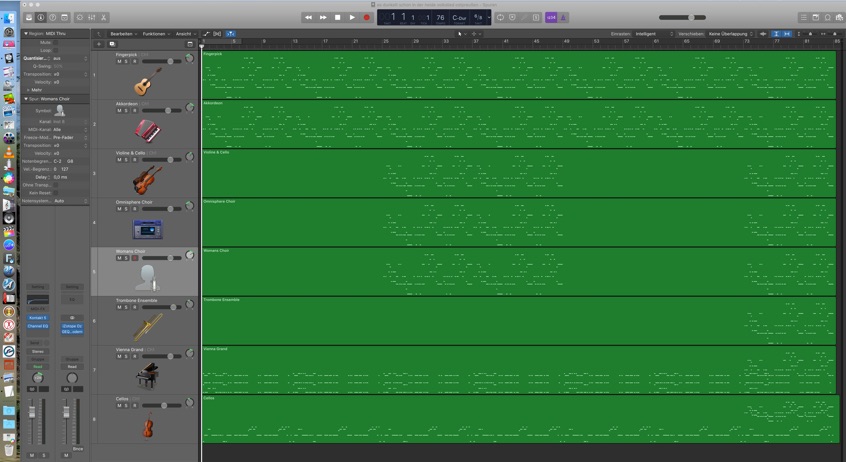The width and height of the screenshot is (846, 462).
Task: Click the Vienna Grand piano icon
Action: (x=147, y=376)
